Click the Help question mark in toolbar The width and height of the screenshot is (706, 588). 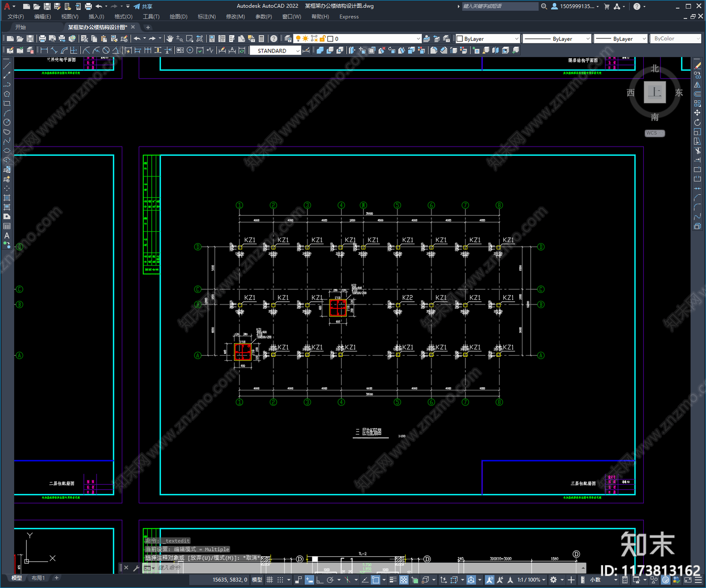click(274, 39)
